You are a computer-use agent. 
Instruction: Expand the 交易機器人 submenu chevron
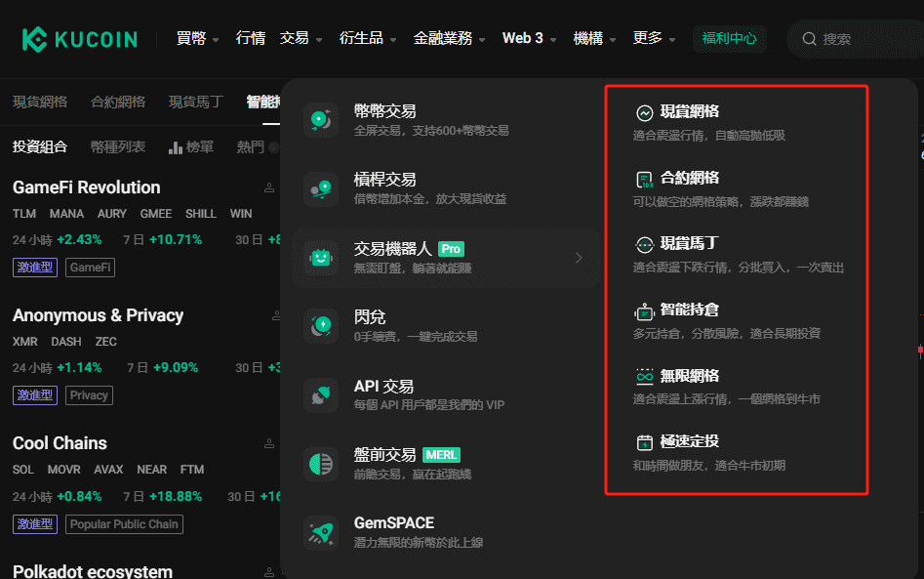579,258
